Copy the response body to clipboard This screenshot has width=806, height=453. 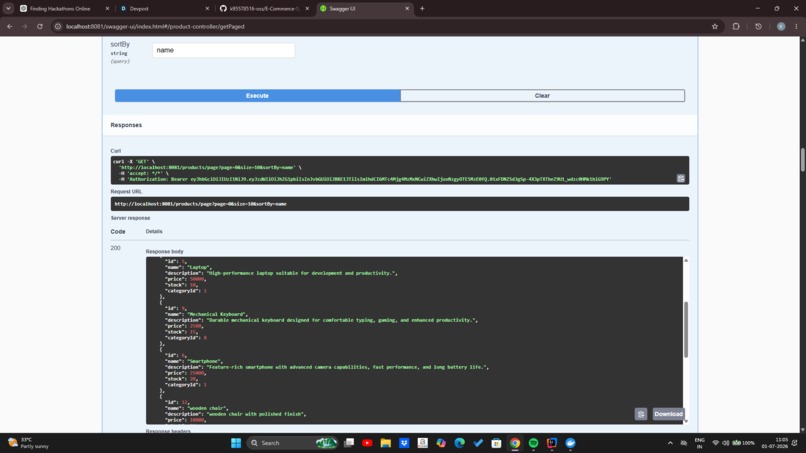(x=640, y=414)
